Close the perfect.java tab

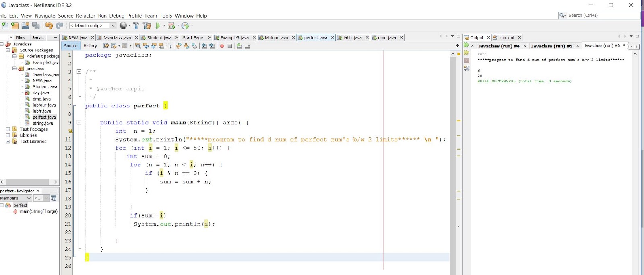(332, 37)
